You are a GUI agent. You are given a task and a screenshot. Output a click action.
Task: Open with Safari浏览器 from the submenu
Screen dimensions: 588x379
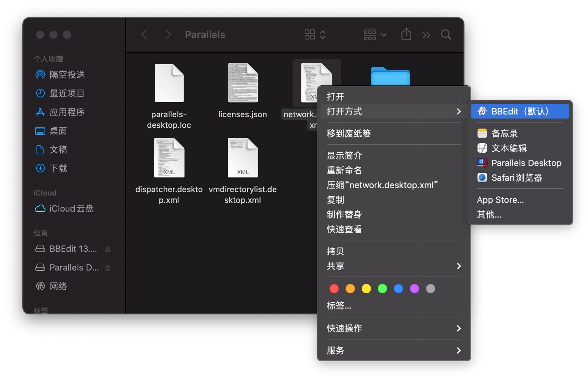[x=516, y=178]
